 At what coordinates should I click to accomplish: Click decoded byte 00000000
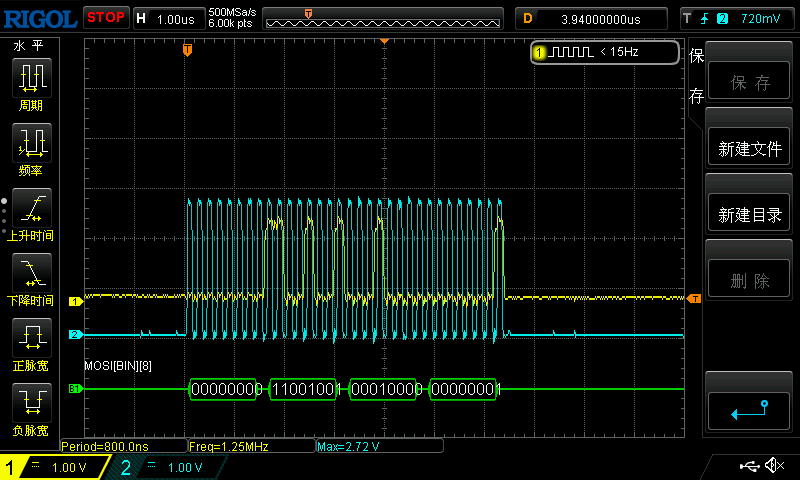point(223,389)
